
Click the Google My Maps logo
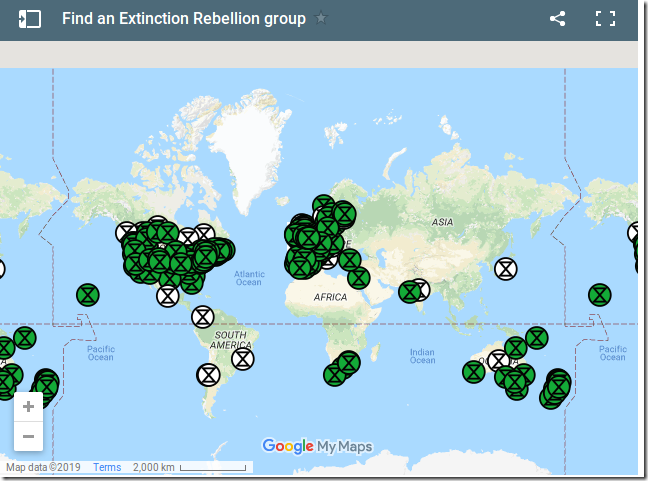pos(317,446)
